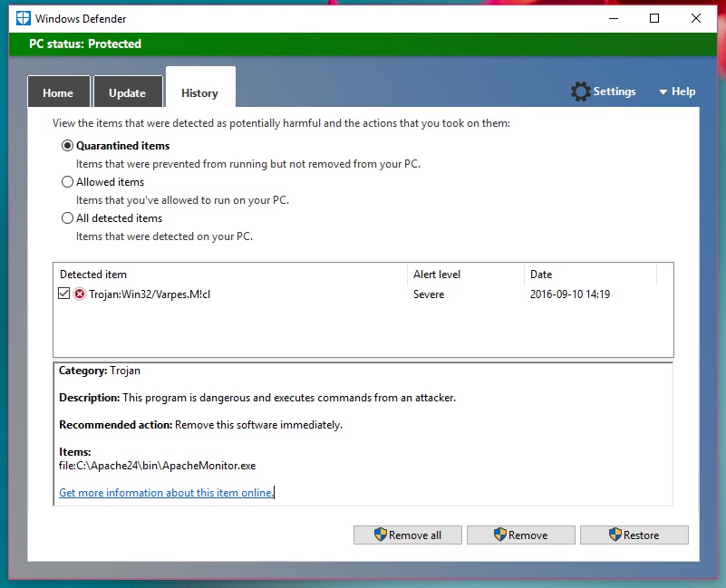Click the Windows Defender title bar icon
This screenshot has width=726, height=588.
(24, 18)
